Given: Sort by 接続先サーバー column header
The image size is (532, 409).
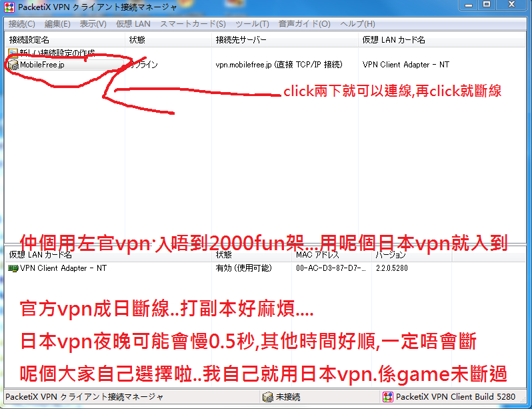Looking at the screenshot, I should click(241, 40).
